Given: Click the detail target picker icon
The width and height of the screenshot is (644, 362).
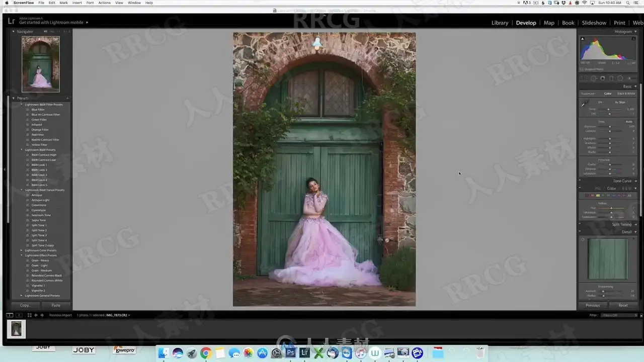Looking at the screenshot, I should (x=583, y=239).
